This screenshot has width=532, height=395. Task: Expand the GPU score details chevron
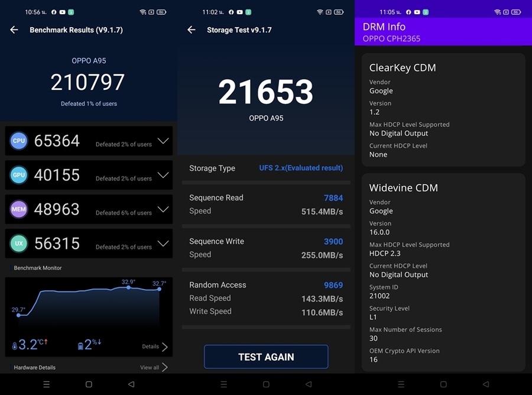(x=163, y=175)
